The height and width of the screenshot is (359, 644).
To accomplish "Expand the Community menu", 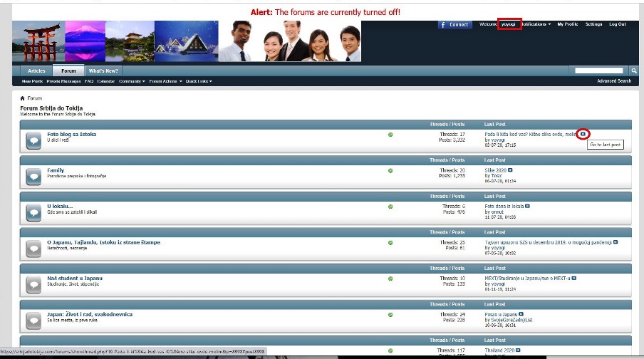I will pyautogui.click(x=132, y=81).
